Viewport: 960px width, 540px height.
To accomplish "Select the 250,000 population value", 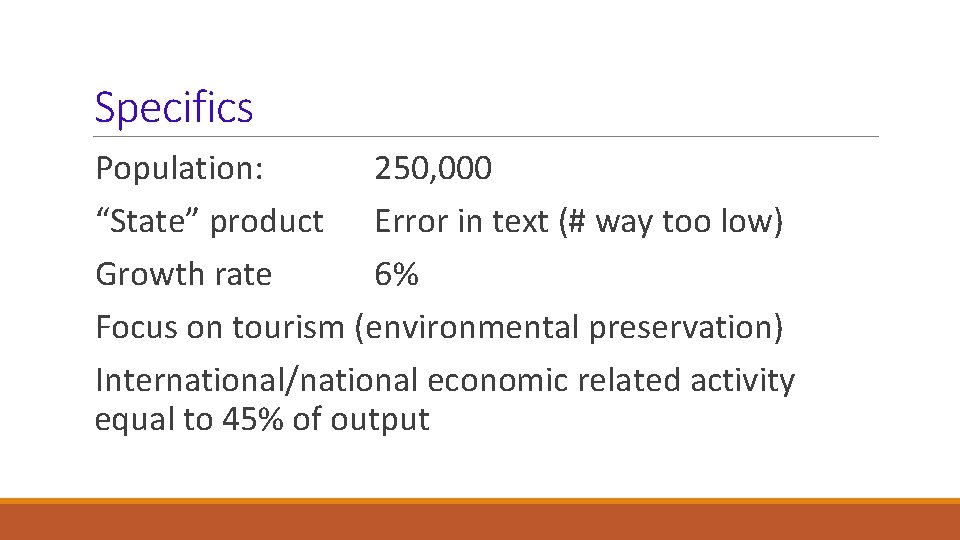I will coord(433,168).
